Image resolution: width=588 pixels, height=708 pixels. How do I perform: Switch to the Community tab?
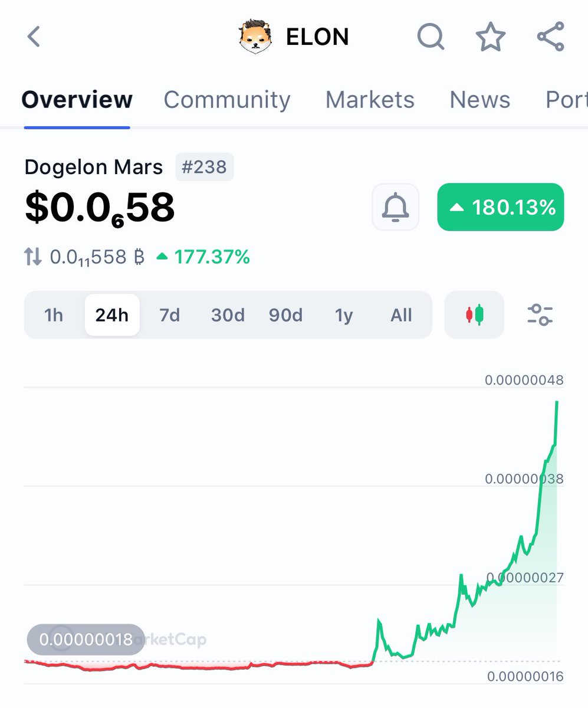227,100
